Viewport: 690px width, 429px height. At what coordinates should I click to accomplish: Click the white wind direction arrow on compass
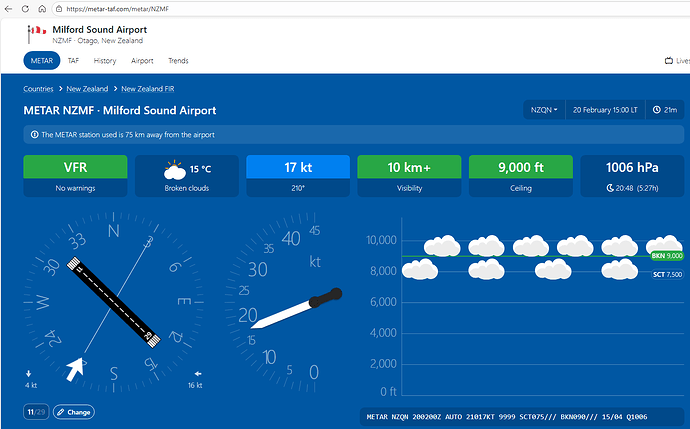pyautogui.click(x=73, y=369)
